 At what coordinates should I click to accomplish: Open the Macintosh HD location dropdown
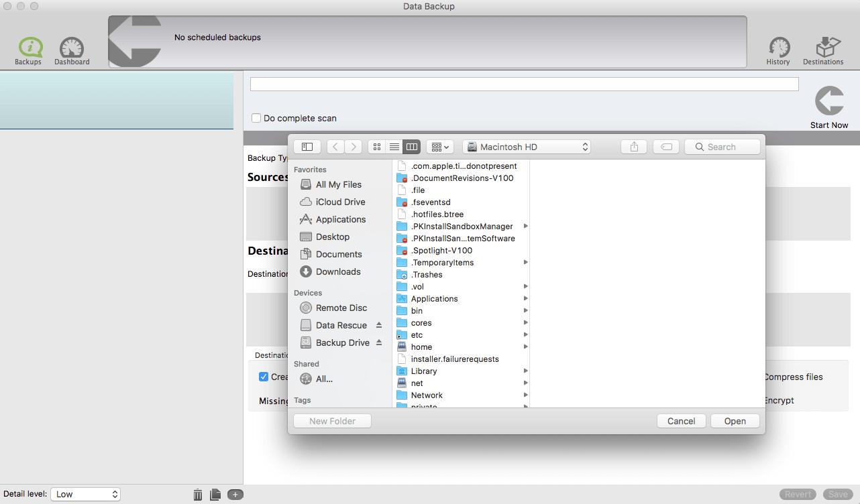(x=527, y=147)
